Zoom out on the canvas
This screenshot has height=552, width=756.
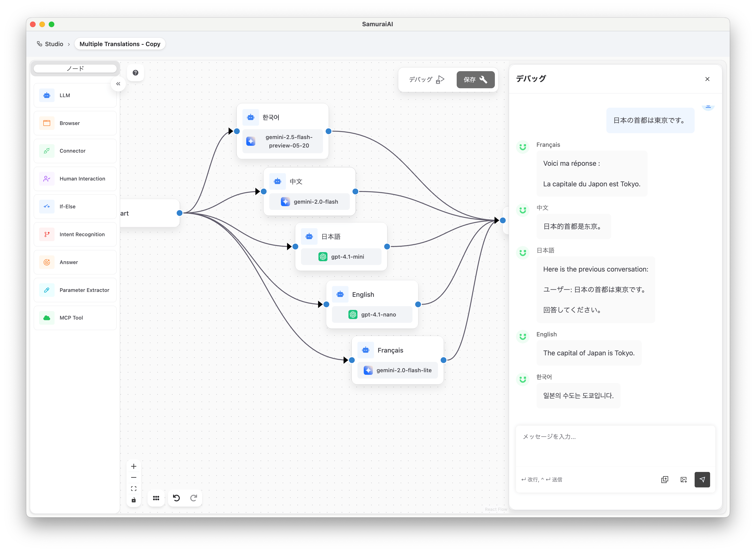click(134, 478)
